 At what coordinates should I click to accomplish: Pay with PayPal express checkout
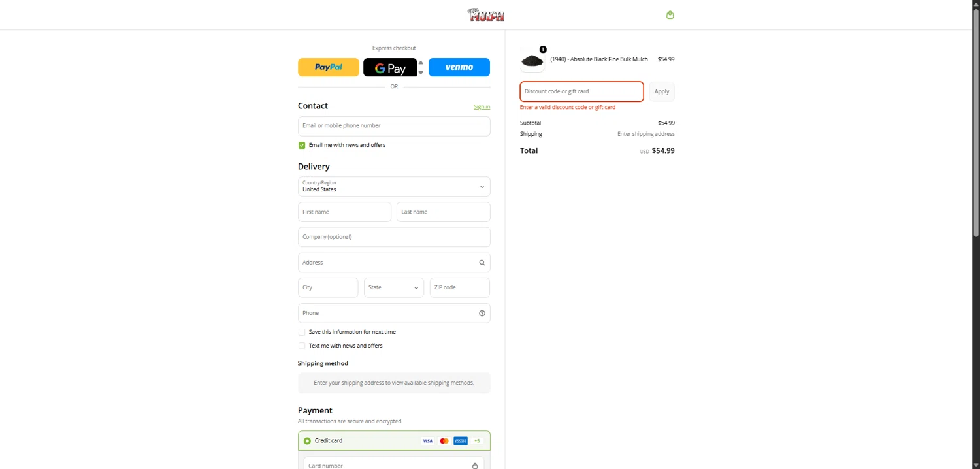[329, 67]
